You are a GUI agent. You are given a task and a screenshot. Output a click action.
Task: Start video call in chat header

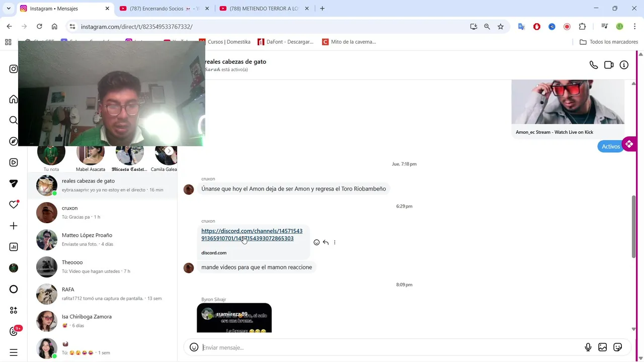click(609, 65)
